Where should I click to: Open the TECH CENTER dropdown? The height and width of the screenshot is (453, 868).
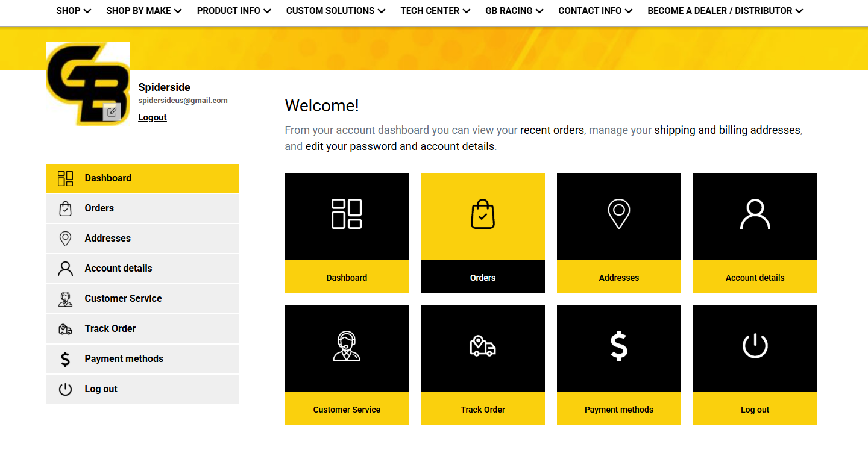coord(435,11)
